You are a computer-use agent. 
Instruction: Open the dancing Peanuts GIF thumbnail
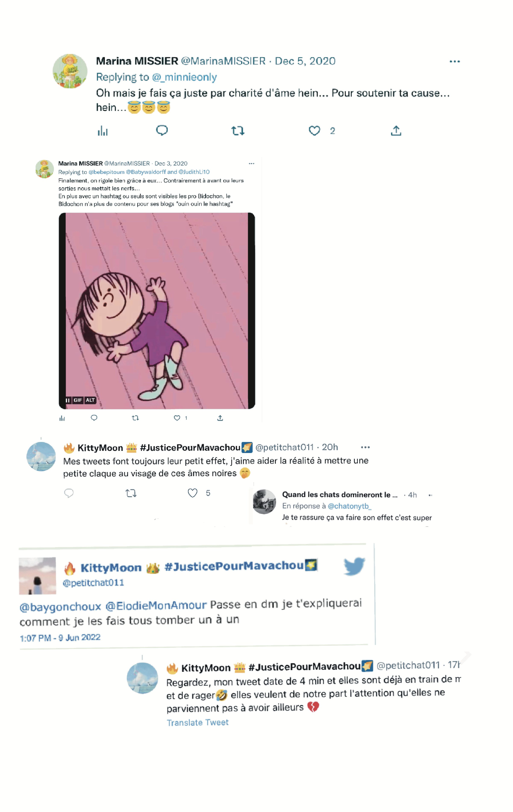[x=157, y=310]
